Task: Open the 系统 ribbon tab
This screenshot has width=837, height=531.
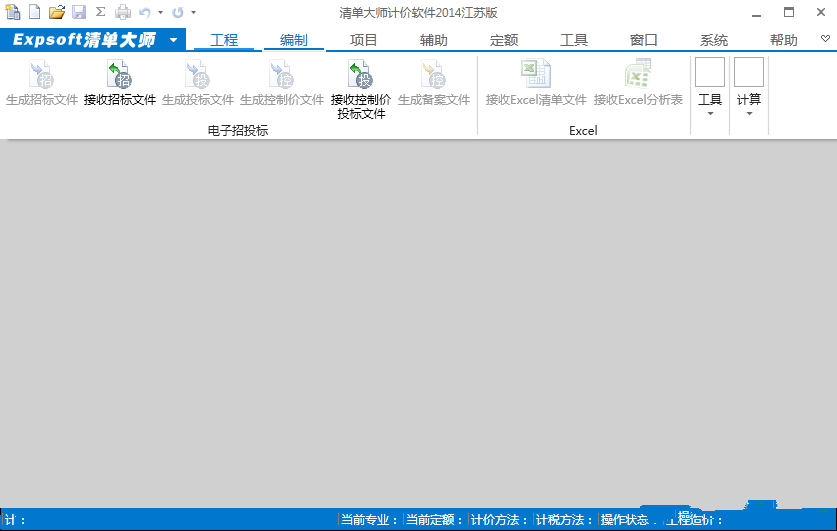Action: click(714, 40)
